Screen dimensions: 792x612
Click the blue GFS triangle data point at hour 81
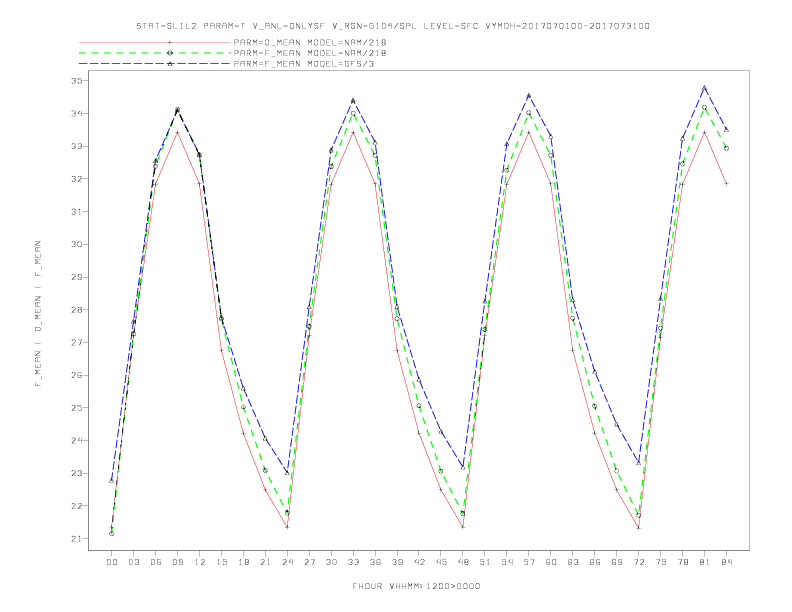coord(704,88)
